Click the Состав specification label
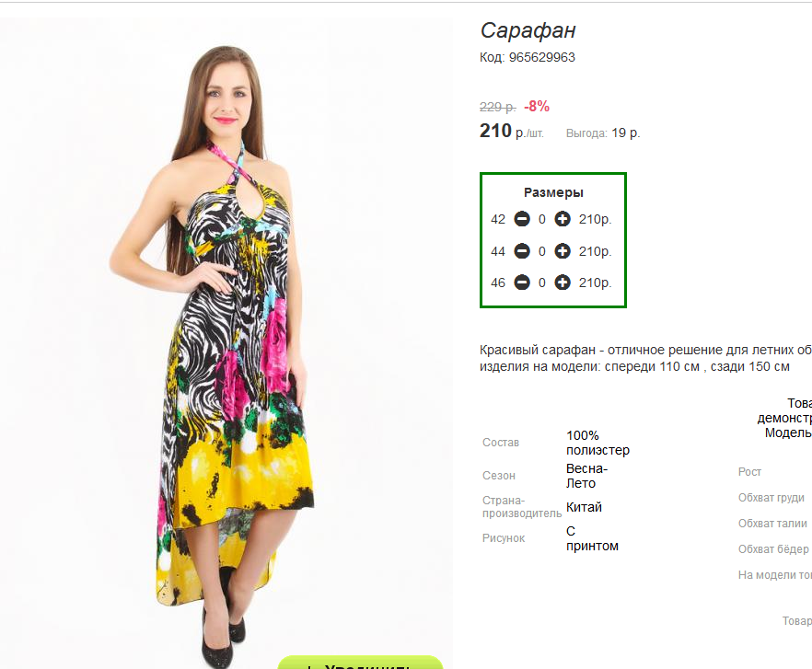The height and width of the screenshot is (669, 812). coord(501,443)
